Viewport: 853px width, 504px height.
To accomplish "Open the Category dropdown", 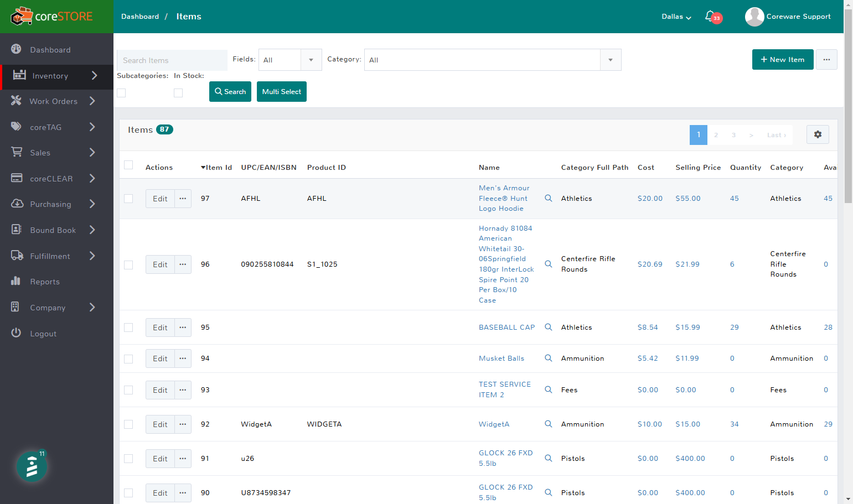I will [493, 60].
